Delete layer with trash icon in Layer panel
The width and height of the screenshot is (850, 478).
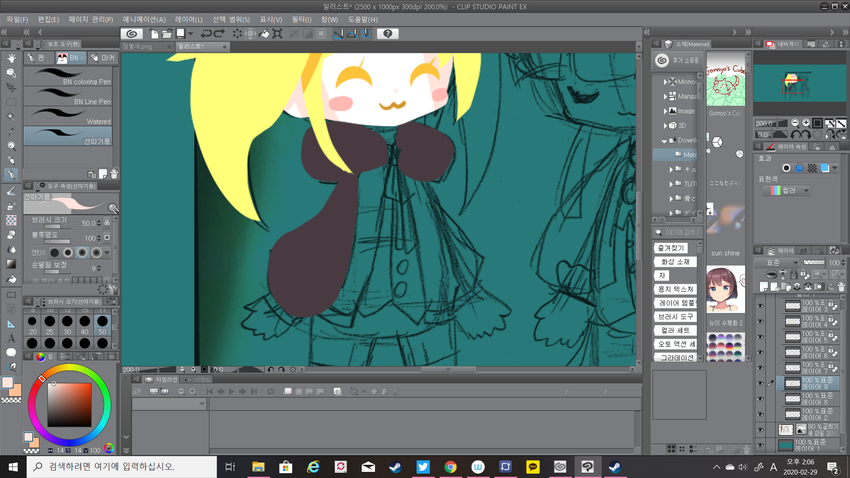pos(841,286)
